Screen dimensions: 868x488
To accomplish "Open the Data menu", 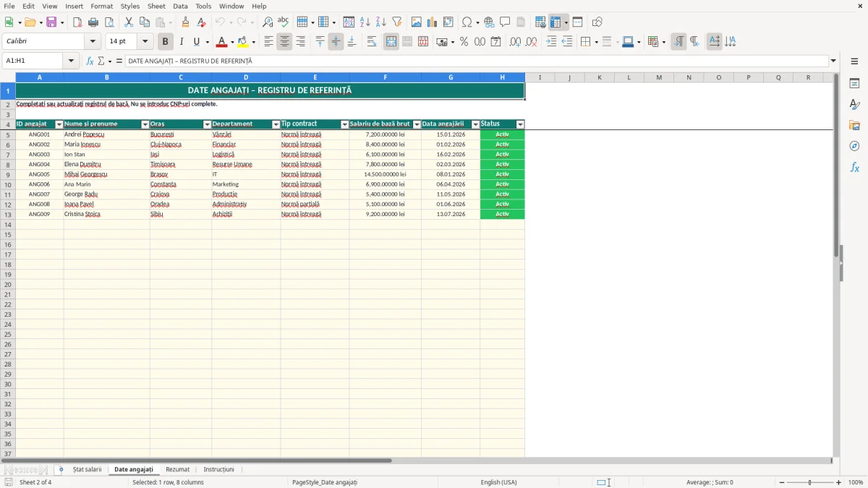I will pyautogui.click(x=180, y=6).
